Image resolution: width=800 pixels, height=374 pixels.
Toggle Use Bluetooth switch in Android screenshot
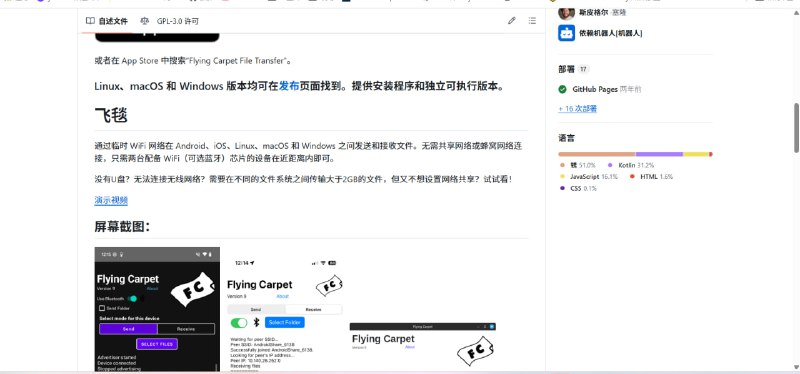132,298
